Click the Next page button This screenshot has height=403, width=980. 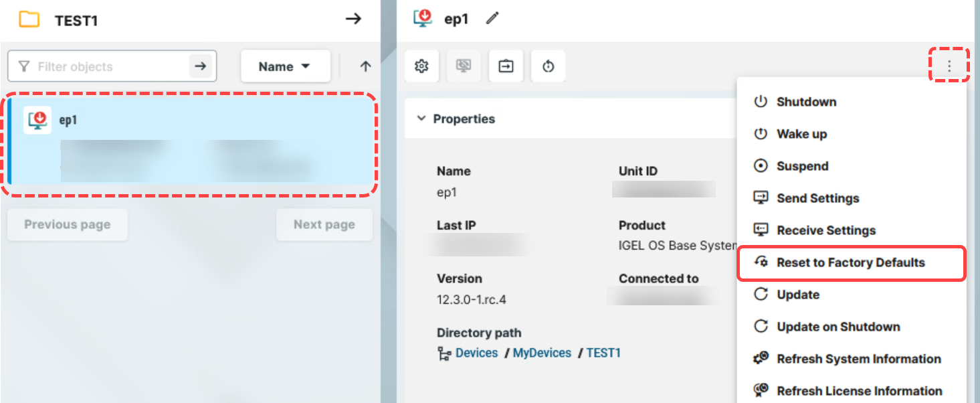point(324,224)
